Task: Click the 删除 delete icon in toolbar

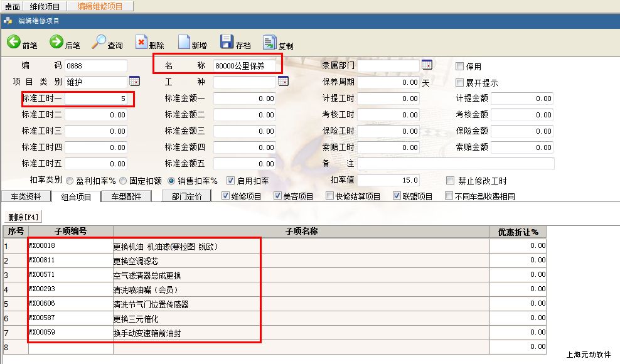Action: pos(141,43)
